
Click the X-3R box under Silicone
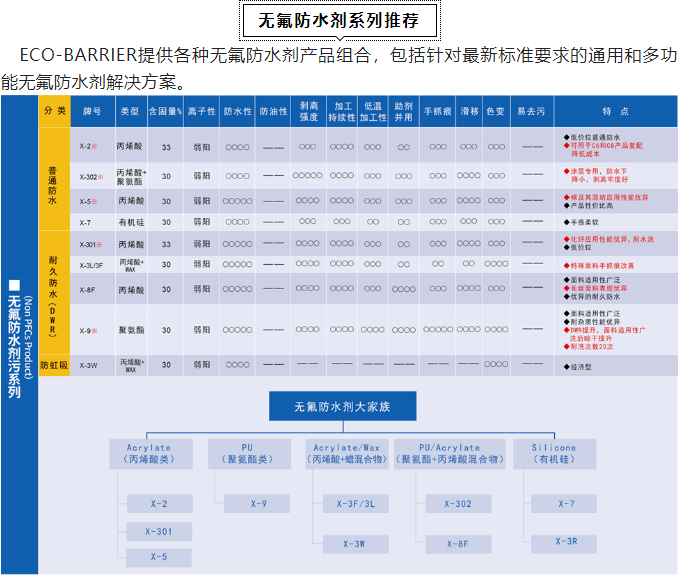tap(566, 542)
